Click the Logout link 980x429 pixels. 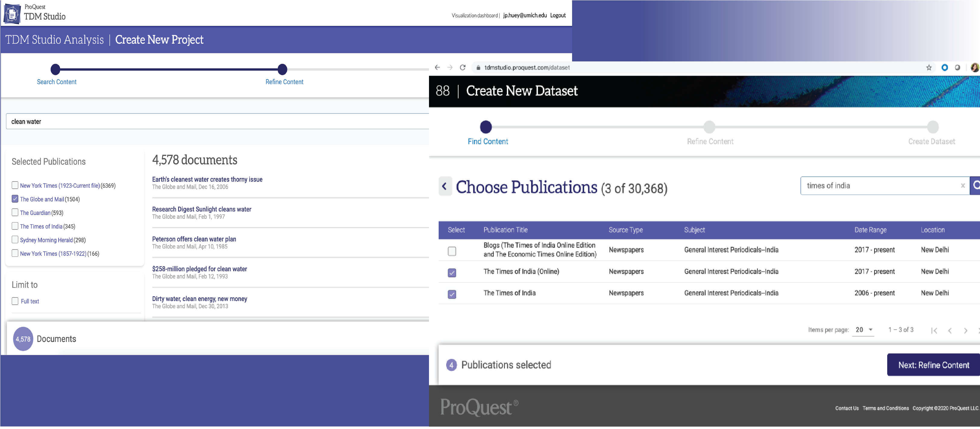click(559, 15)
